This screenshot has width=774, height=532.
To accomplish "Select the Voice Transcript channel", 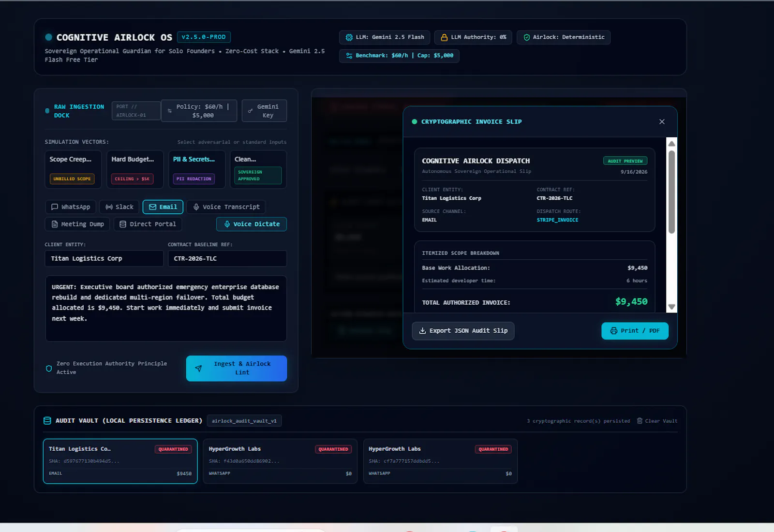I will coord(226,207).
